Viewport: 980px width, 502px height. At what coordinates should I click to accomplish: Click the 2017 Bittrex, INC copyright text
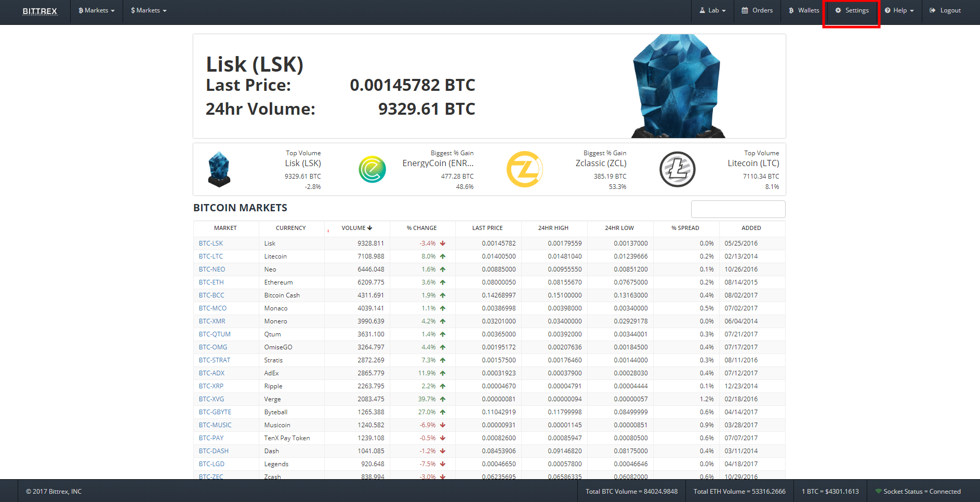[x=54, y=491]
